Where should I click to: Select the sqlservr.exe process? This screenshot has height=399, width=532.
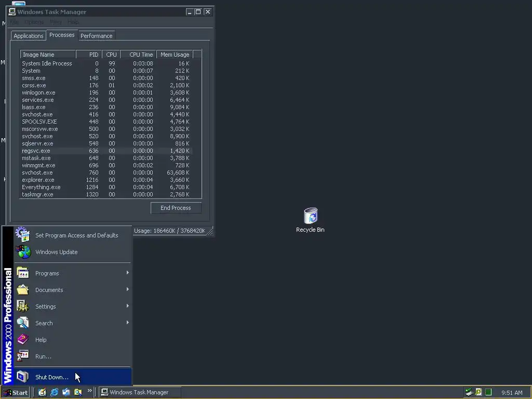coord(106,143)
